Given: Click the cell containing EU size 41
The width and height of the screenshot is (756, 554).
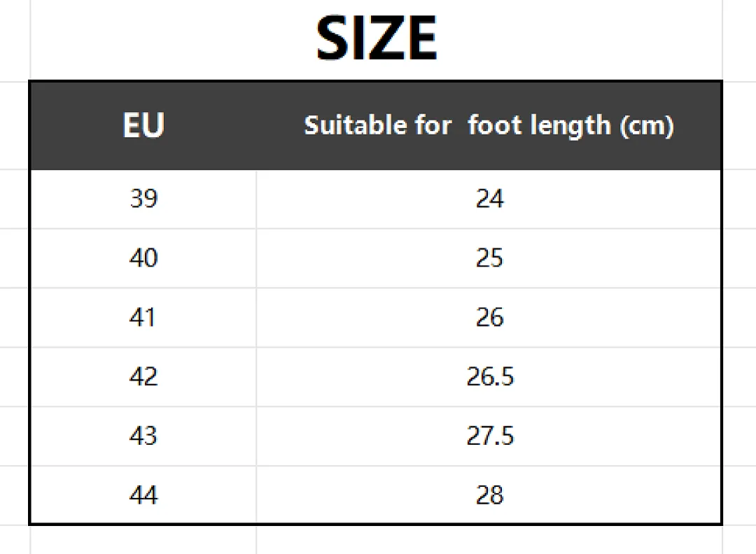Looking at the screenshot, I should pyautogui.click(x=143, y=318).
